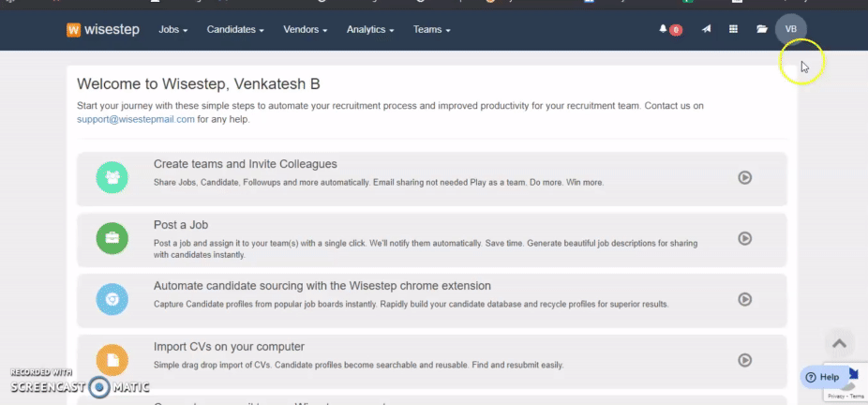
Task: Open the apps grid icon
Action: (x=733, y=29)
